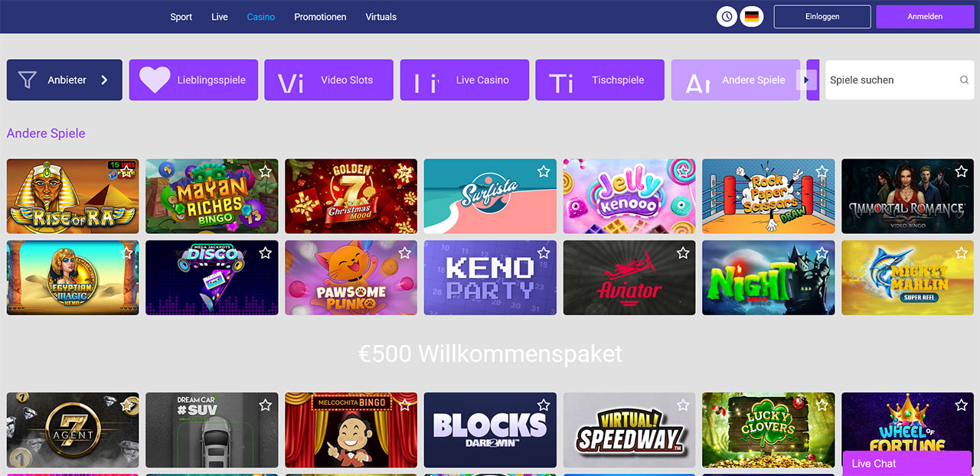Click the filter funnel icon on Anbieter

27,80
